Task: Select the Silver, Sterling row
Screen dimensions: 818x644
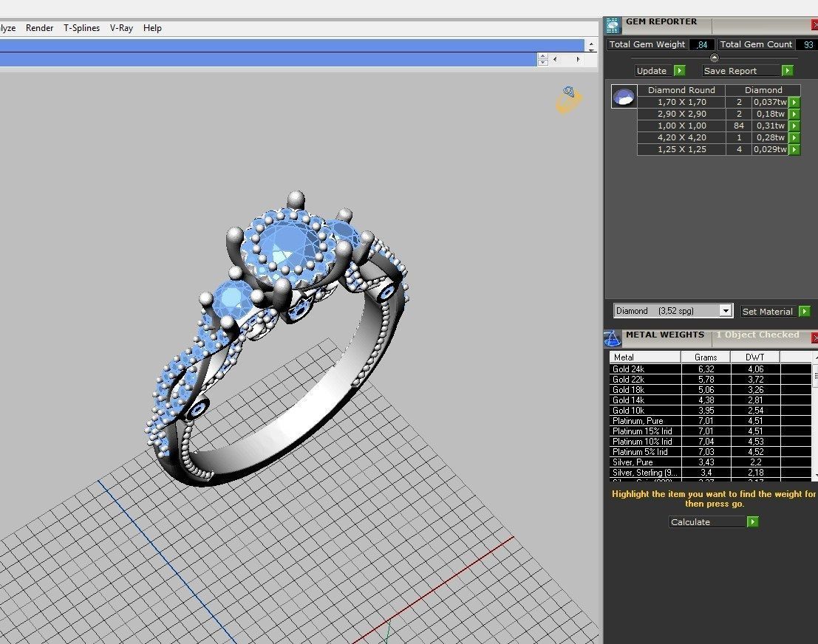Action: [711, 473]
